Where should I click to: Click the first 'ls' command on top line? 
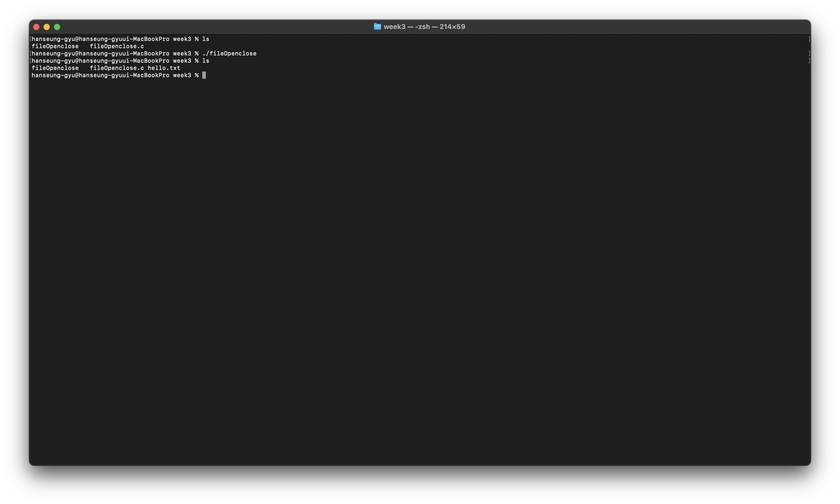(206, 39)
